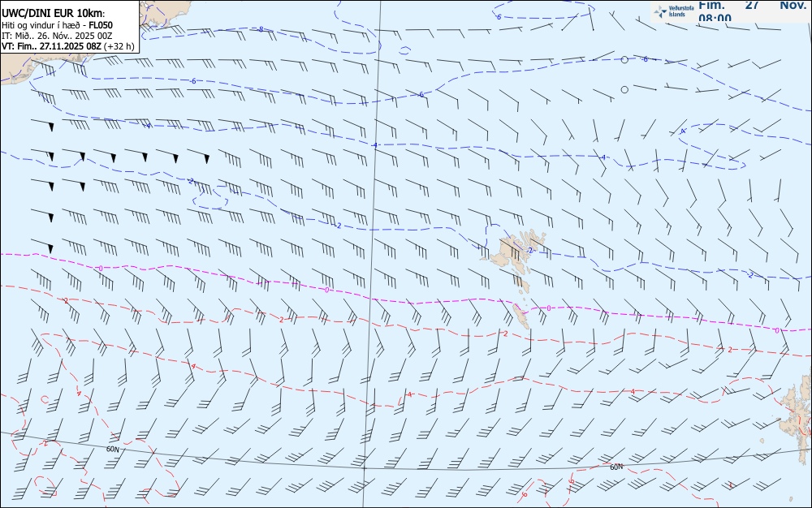Screen dimensions: 812x508
Task: Click the Veðurstofa Íslands logo
Action: point(673,11)
